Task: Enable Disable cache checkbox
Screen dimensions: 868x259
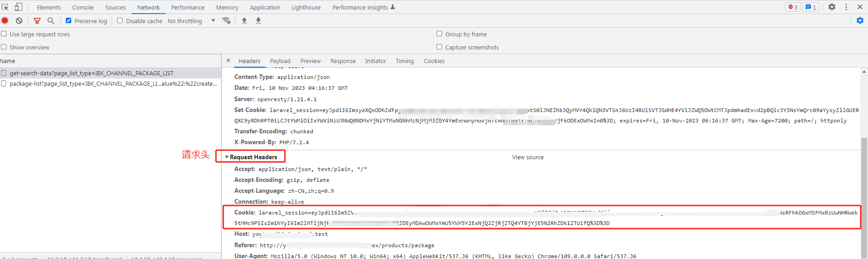Action: click(120, 20)
